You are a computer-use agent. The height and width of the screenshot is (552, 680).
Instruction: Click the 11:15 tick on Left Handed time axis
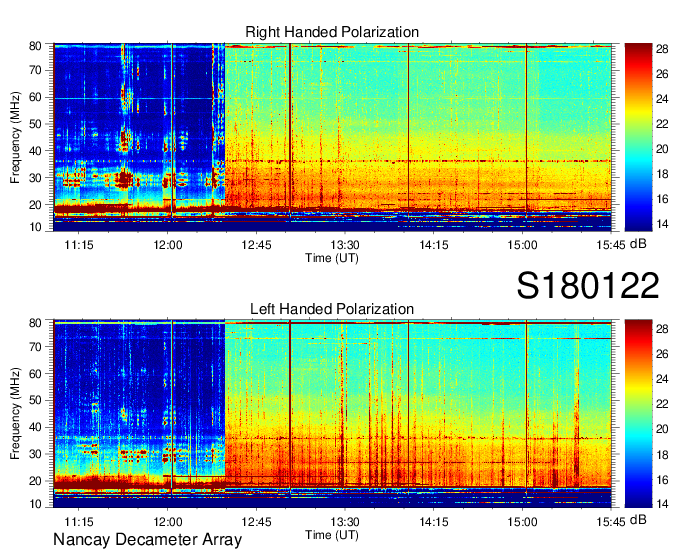tap(79, 522)
